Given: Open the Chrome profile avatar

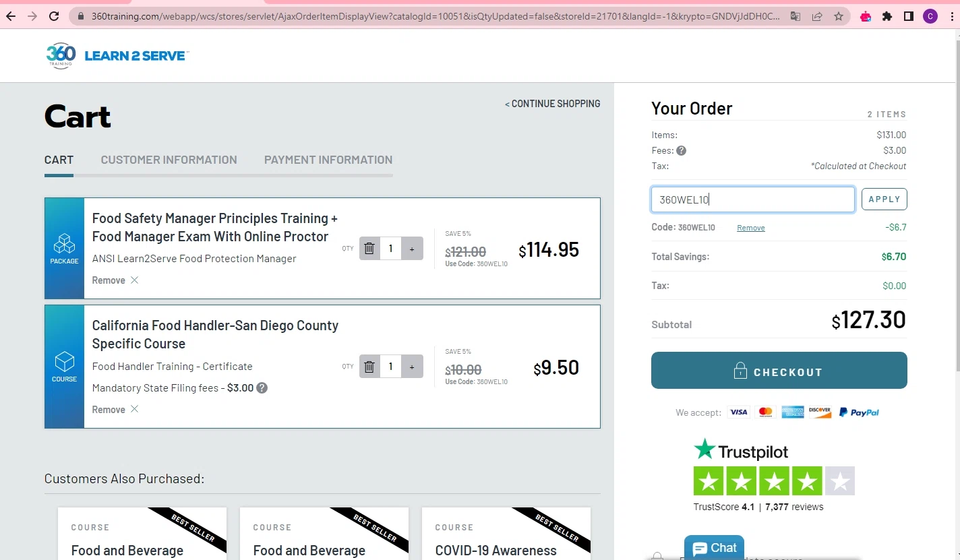Looking at the screenshot, I should pos(930,16).
